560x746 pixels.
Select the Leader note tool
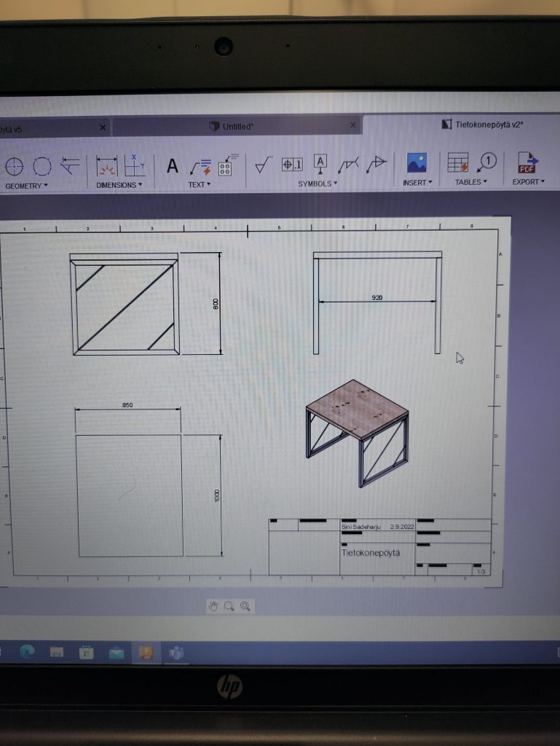200,166
